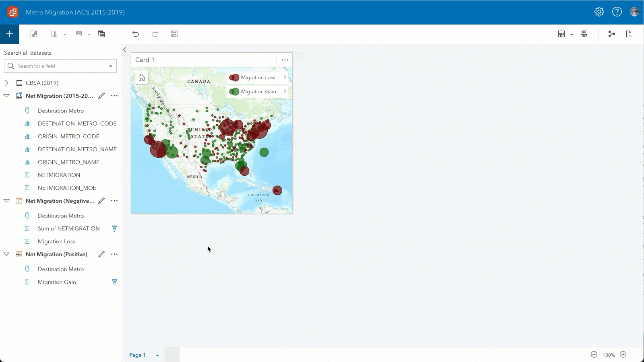The image size is (644, 362).
Task: Select the DESTINATION_METRO_NAME field
Action: coord(77,149)
